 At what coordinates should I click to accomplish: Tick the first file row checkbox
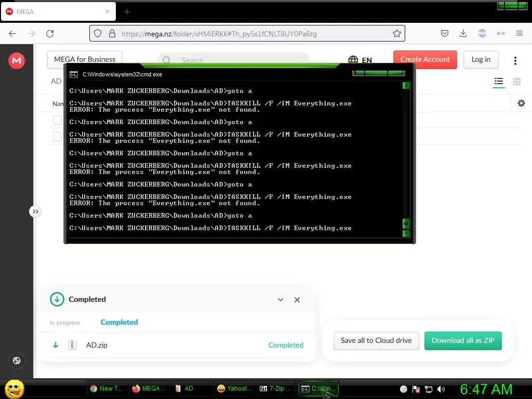tap(58, 120)
